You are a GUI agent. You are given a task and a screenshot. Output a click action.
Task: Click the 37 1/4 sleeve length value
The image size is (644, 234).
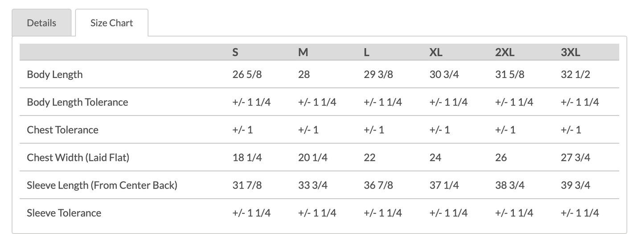444,185
